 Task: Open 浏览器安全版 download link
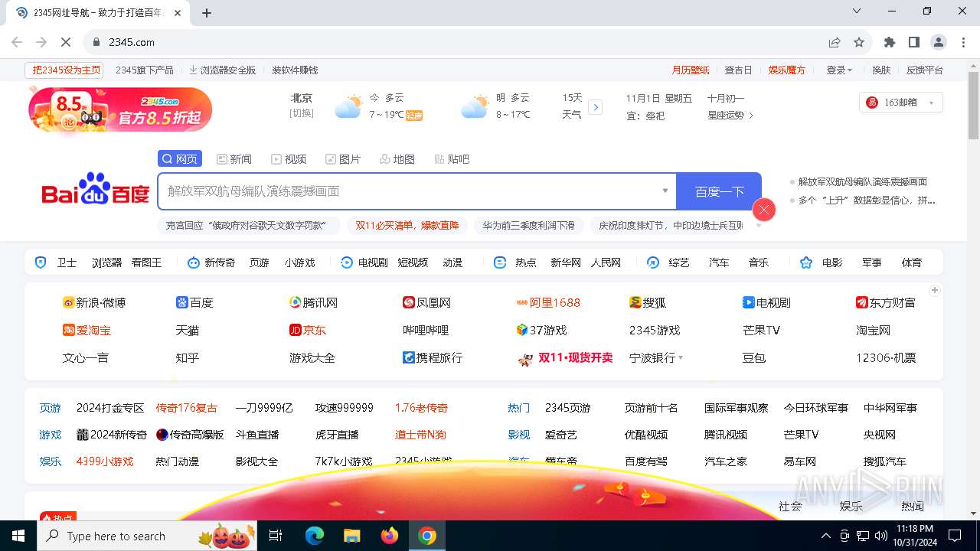tap(222, 70)
